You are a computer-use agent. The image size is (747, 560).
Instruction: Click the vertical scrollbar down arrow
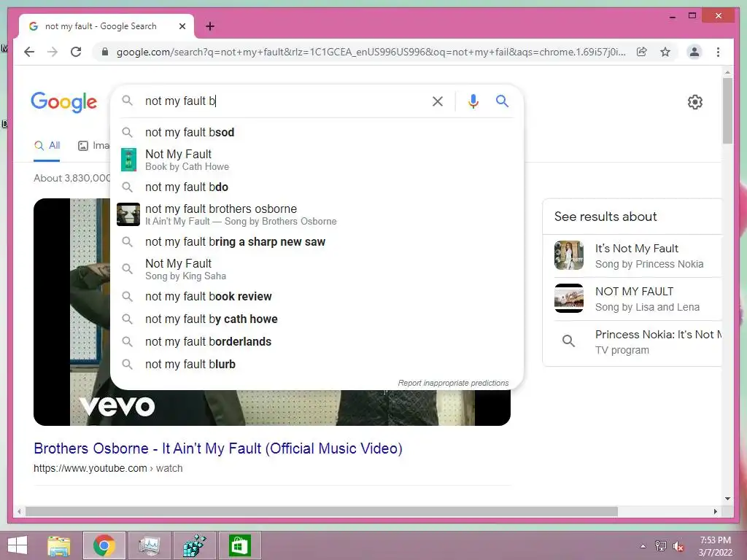tap(727, 499)
